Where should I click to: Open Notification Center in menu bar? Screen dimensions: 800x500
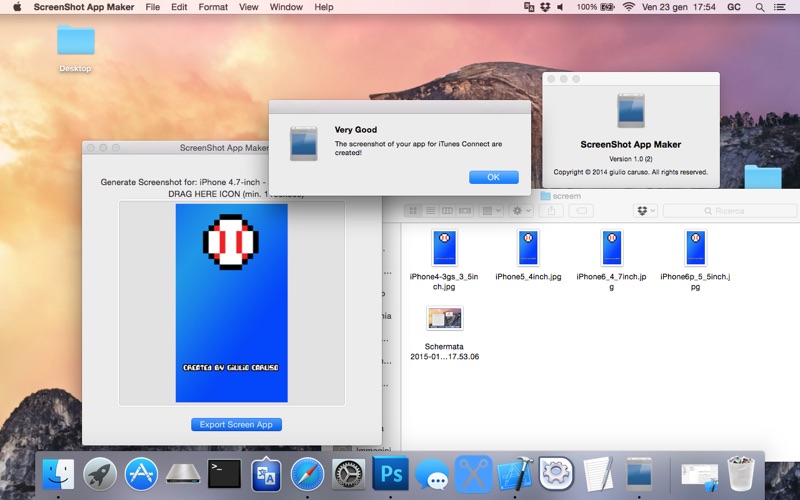click(x=780, y=7)
